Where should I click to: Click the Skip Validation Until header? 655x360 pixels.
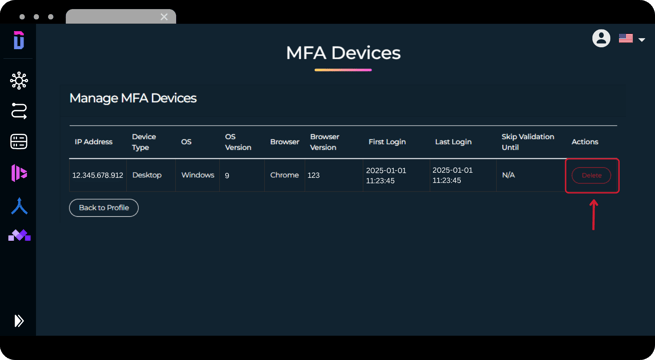coord(528,142)
